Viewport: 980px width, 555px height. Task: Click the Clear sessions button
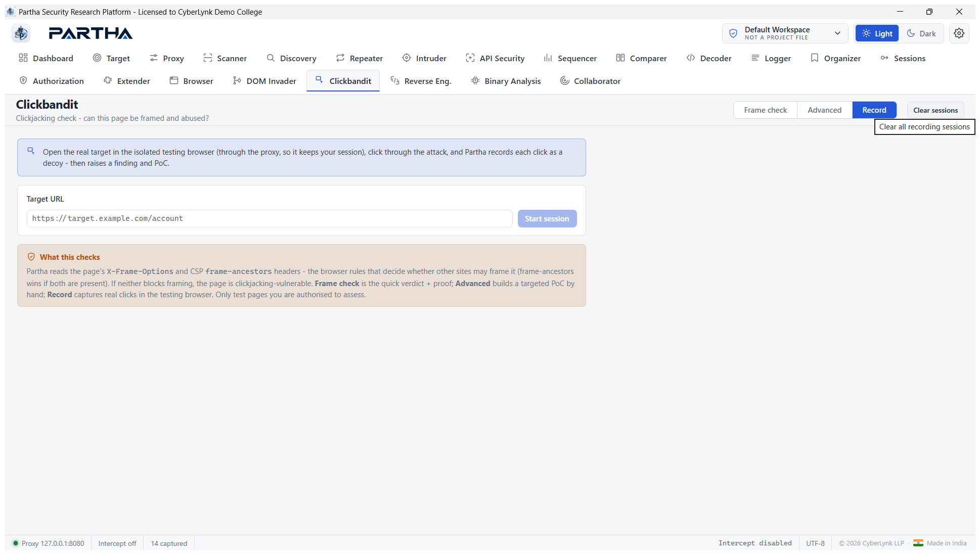pos(935,110)
